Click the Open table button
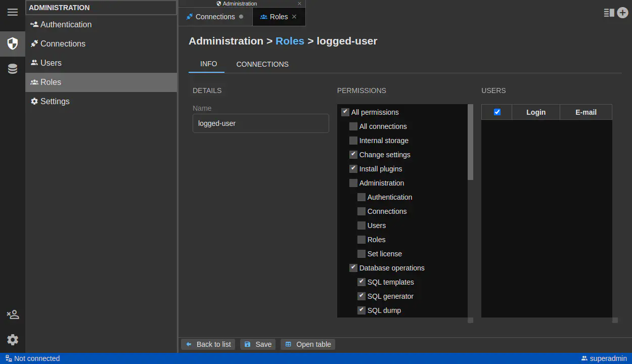632x364 pixels. tap(308, 344)
